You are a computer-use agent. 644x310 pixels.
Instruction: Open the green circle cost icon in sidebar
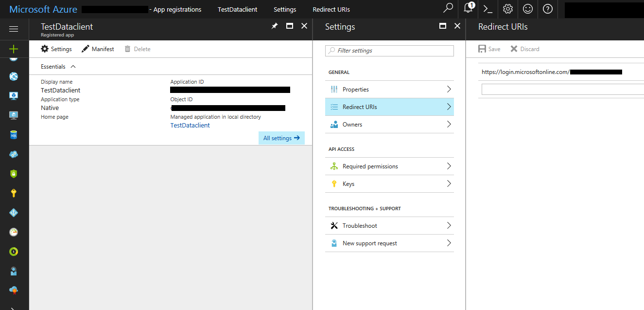tap(14, 252)
